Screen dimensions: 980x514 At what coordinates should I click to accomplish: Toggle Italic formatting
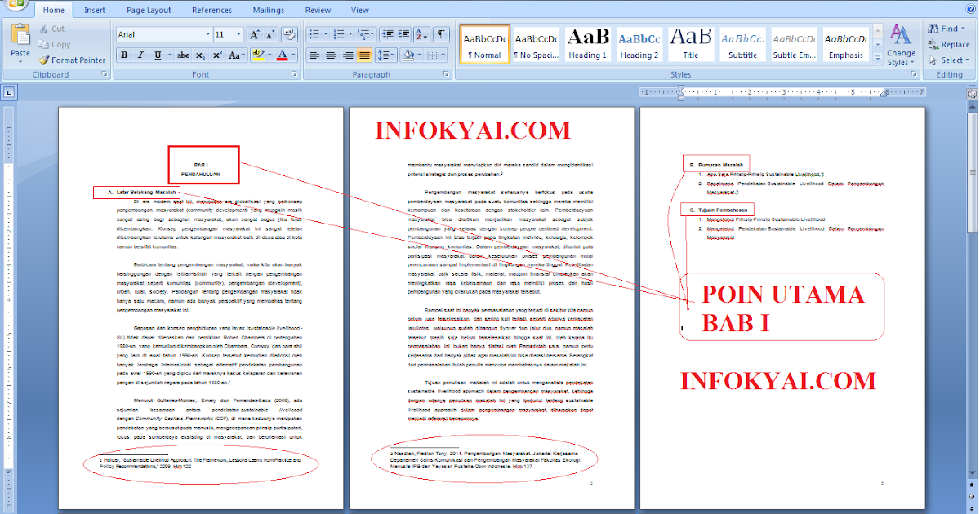coord(140,55)
